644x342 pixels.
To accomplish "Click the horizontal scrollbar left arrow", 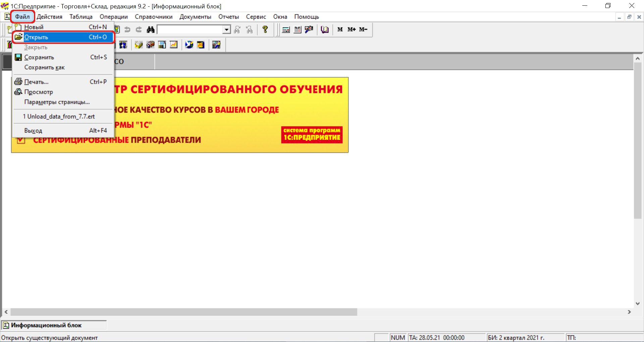I will [6, 312].
